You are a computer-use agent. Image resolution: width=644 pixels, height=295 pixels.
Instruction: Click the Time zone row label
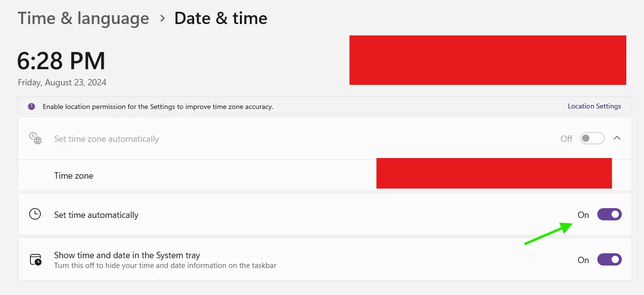(74, 176)
